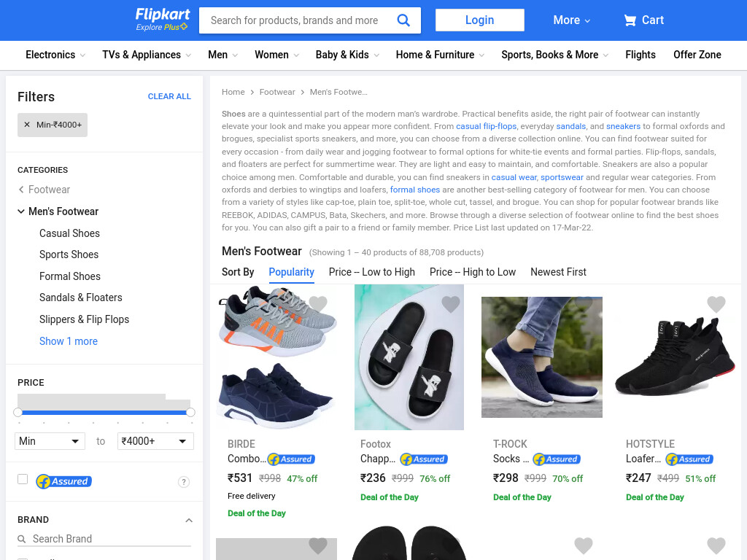Viewport: 747px width, 560px height.
Task: Sort by Newest First
Action: [558, 272]
